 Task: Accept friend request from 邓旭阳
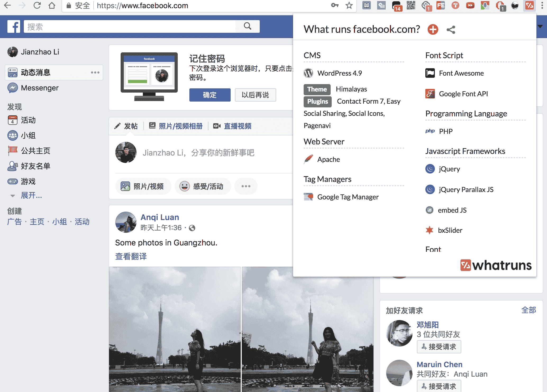click(439, 347)
